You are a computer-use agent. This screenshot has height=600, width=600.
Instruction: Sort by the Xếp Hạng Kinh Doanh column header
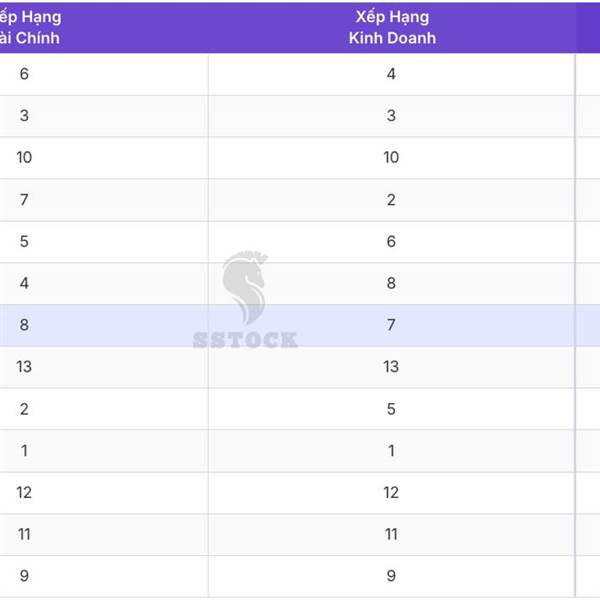[x=392, y=28]
